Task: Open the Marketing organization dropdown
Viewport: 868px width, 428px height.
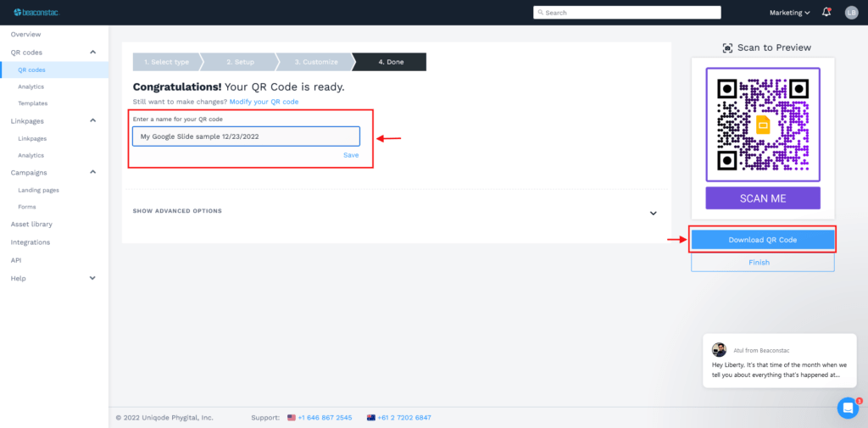Action: tap(789, 13)
